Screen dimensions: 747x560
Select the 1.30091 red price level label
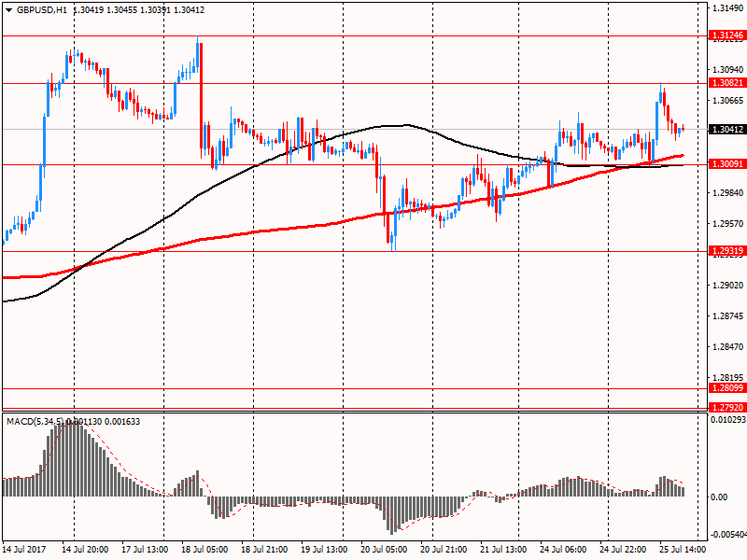click(x=727, y=164)
